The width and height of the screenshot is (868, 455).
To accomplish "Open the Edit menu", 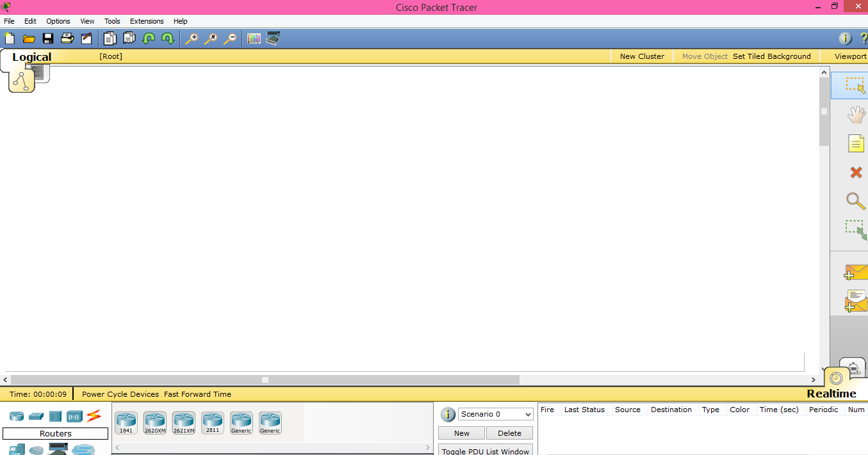I will [x=30, y=21].
